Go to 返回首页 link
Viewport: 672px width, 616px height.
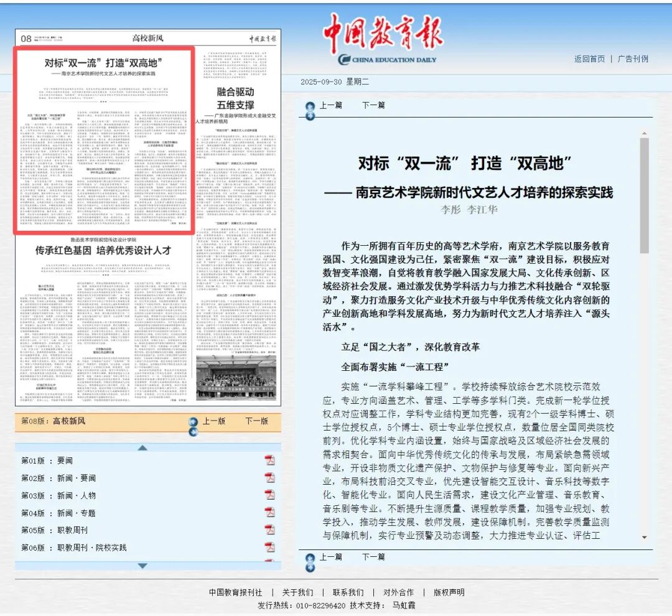tap(589, 59)
